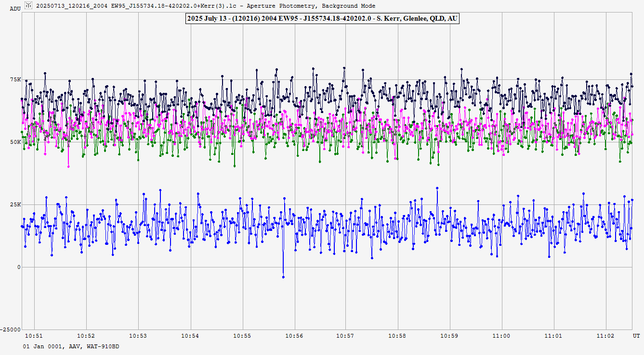This screenshot has width=644, height=355.
Task: Click the 11:02 time tick label
Action: click(605, 336)
